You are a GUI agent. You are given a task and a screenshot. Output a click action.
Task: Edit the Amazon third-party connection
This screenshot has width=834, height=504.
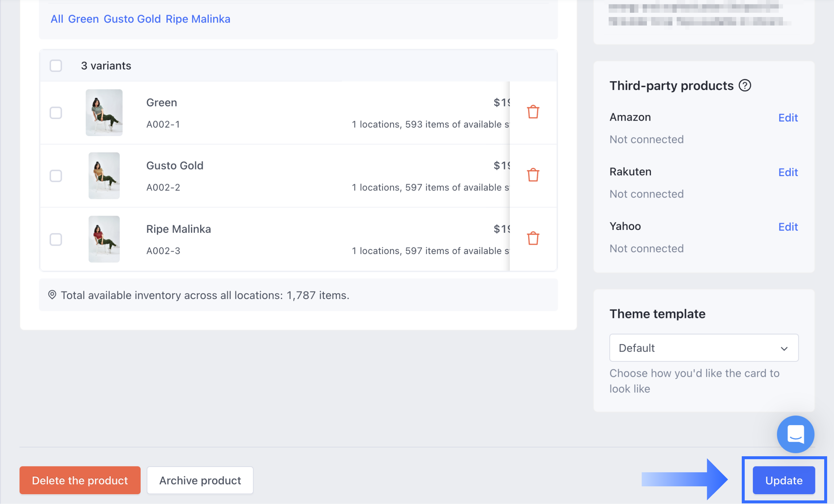788,118
